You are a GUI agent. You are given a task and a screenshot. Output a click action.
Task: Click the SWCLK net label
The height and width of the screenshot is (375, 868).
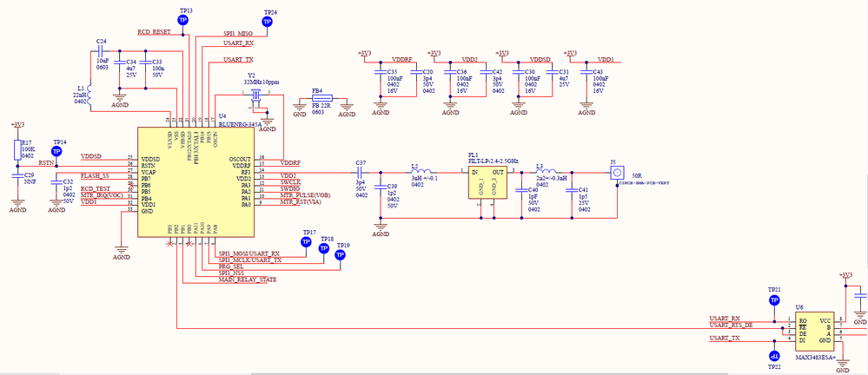click(x=290, y=182)
